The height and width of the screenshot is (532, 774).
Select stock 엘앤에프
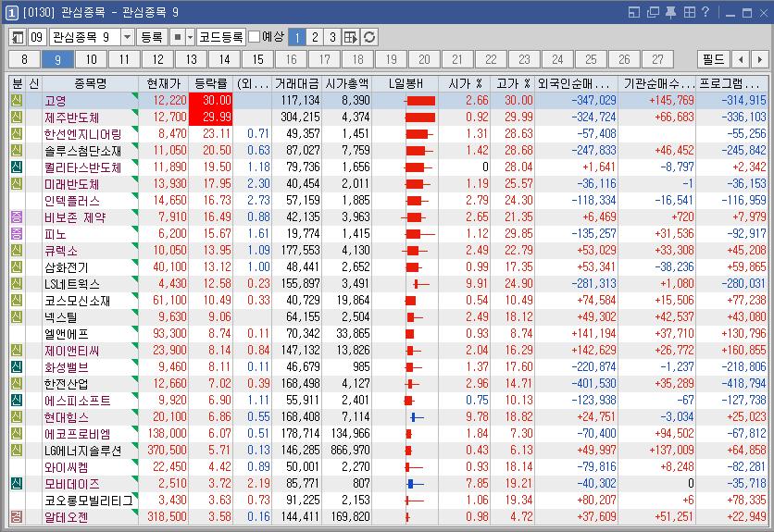66,334
